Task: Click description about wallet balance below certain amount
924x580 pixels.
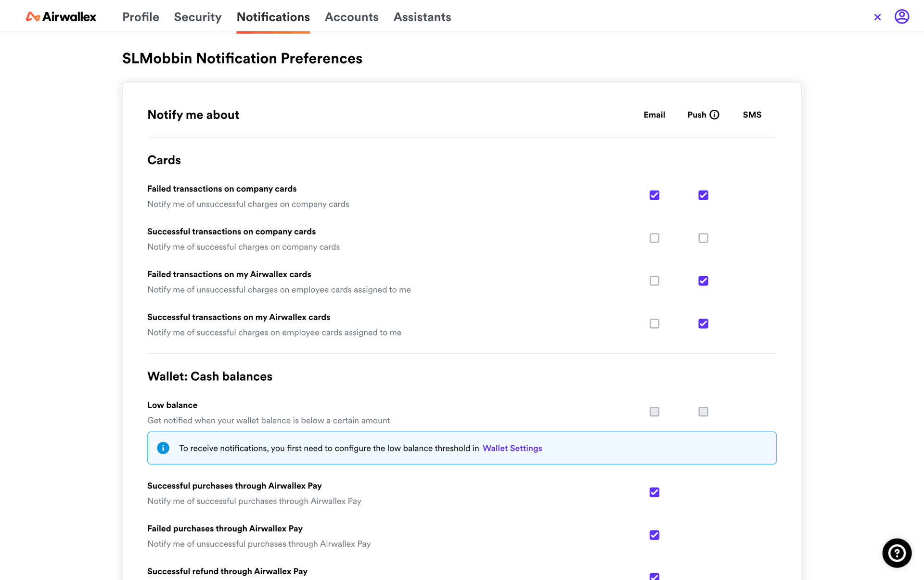Action: [x=269, y=421]
